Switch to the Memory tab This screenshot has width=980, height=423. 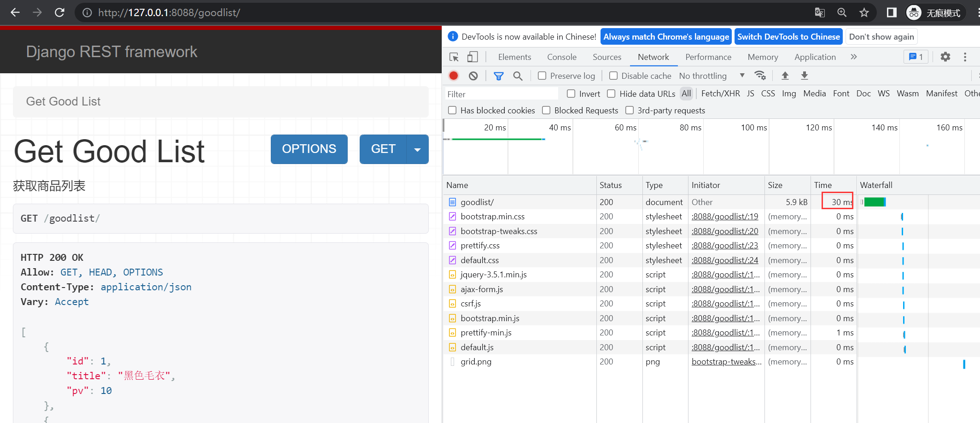click(763, 57)
